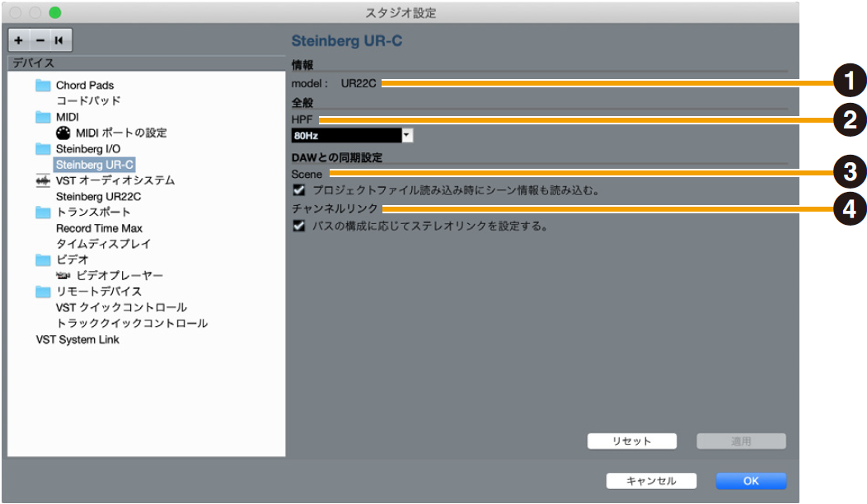This screenshot has width=867, height=504.
Task: Click the VST audio system waveform icon
Action: click(x=43, y=180)
